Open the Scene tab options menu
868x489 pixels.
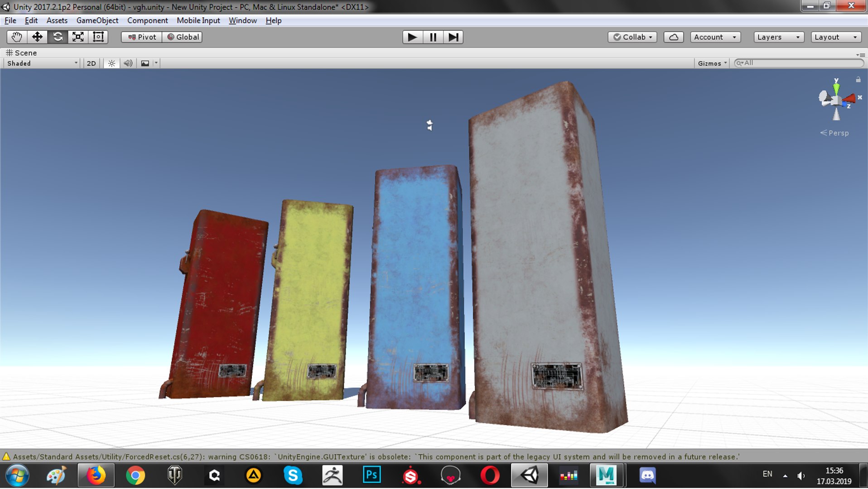pos(861,54)
